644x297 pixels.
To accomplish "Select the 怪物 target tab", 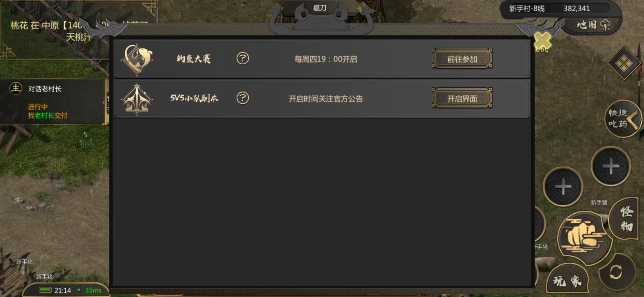I will (x=625, y=219).
